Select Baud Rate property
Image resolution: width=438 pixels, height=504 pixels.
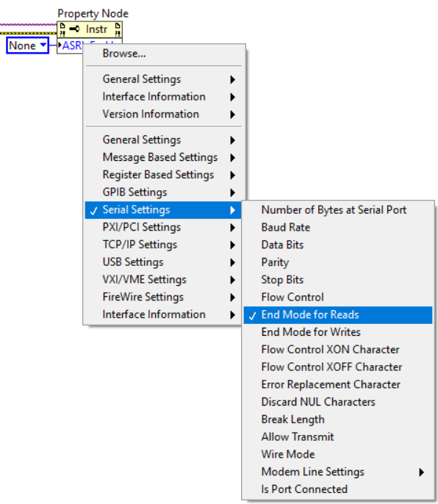coord(338,228)
